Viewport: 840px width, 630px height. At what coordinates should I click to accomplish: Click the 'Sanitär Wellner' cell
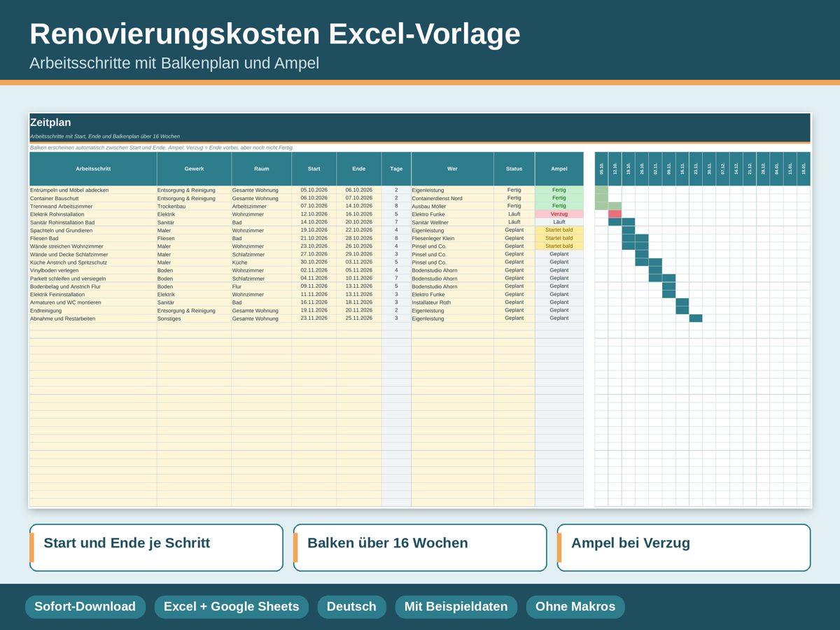pos(452,222)
